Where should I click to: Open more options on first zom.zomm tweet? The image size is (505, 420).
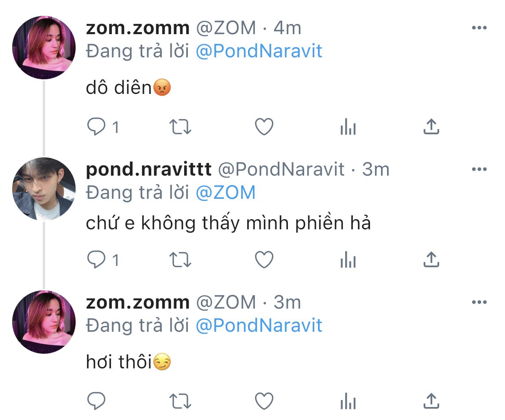479,28
